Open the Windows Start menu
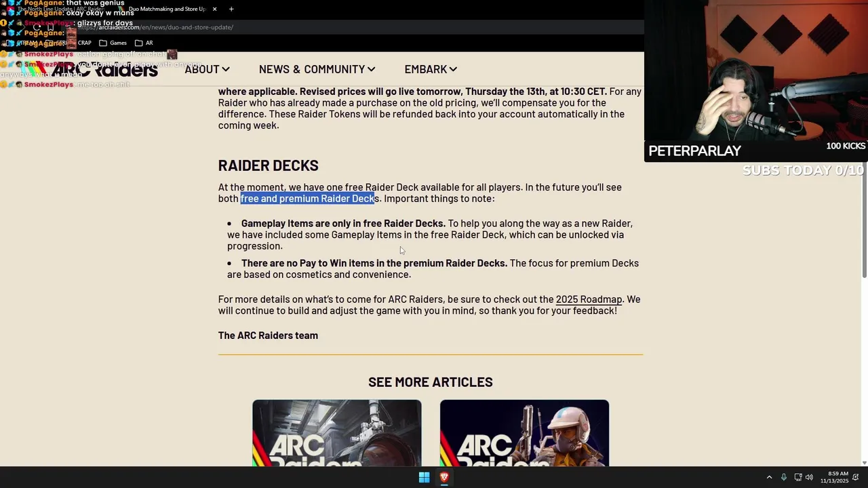This screenshot has height=488, width=868. [x=424, y=477]
